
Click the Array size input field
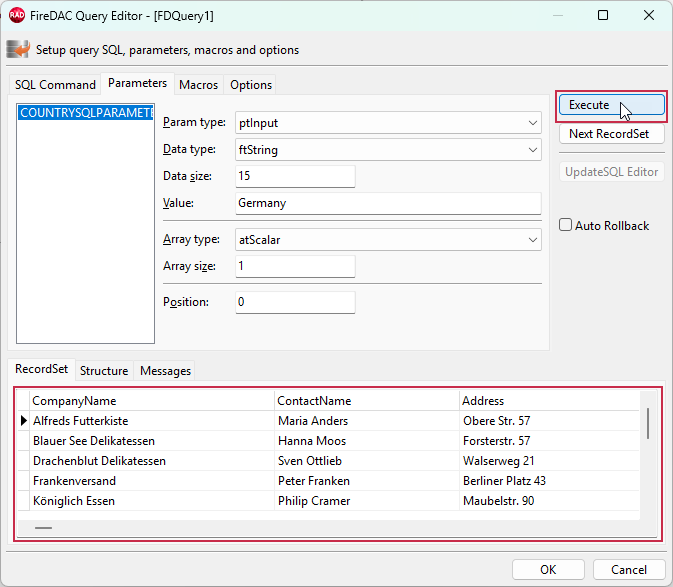[295, 266]
